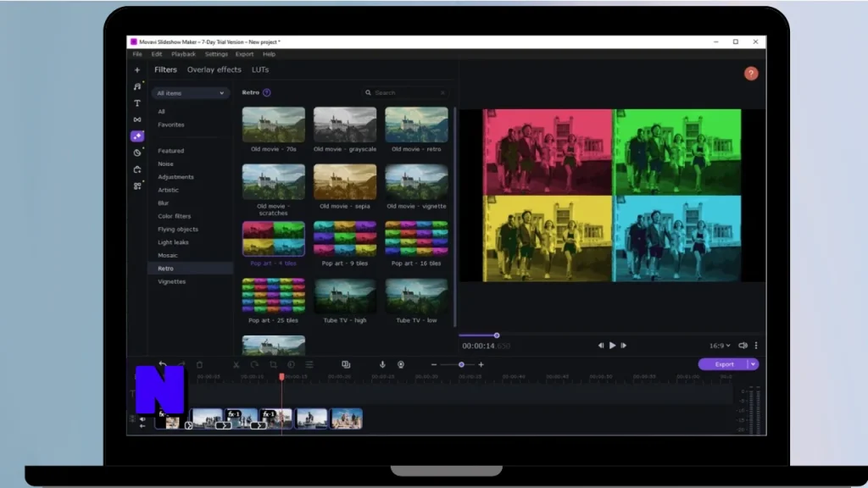Screen dimensions: 868x488
Task: Select the Light leaks category
Action: coord(173,242)
